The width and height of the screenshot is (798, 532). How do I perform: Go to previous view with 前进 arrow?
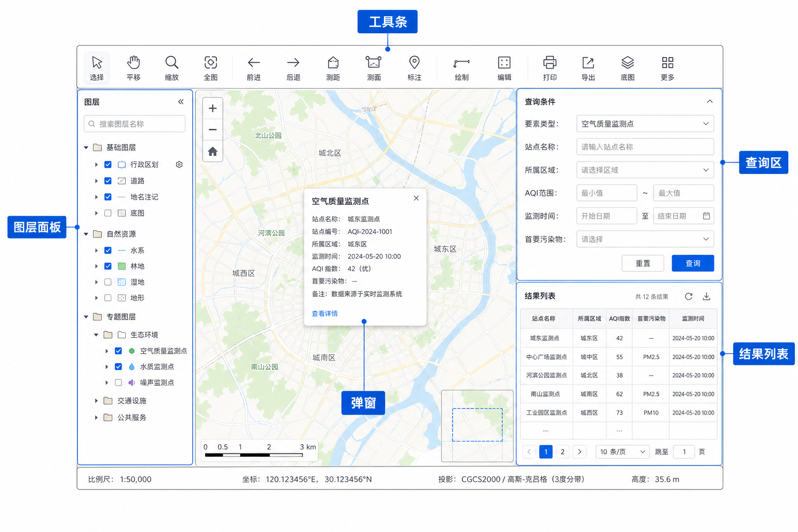[x=254, y=68]
